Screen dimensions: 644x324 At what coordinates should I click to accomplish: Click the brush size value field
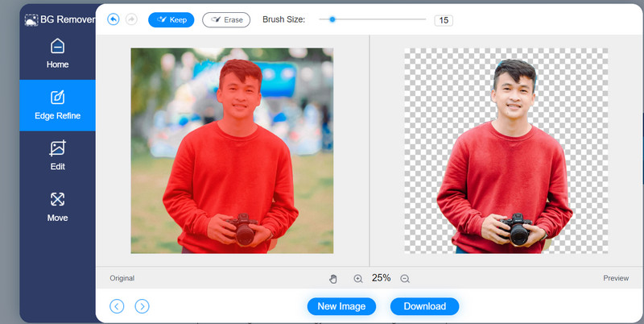(x=443, y=20)
